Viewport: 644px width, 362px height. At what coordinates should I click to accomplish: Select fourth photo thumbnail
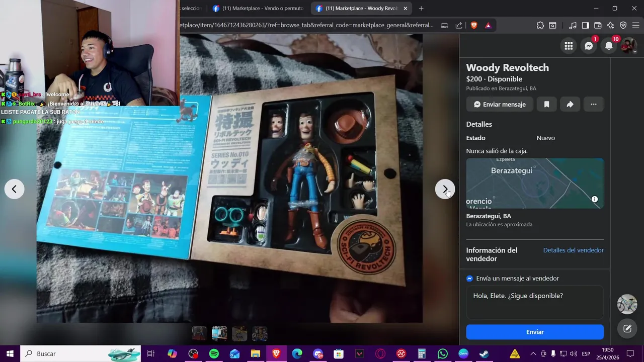(260, 333)
